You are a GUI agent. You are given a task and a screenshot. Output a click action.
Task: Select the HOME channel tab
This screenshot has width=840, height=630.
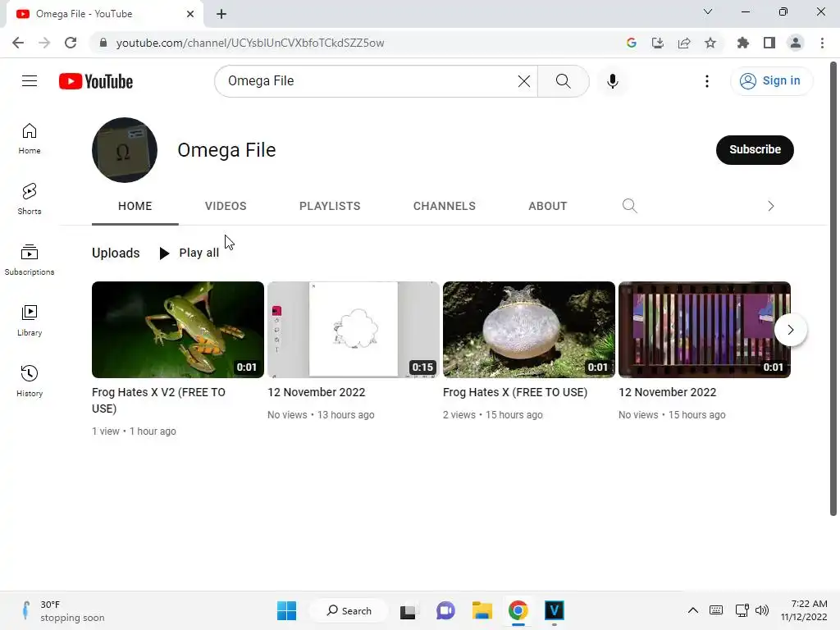(135, 206)
